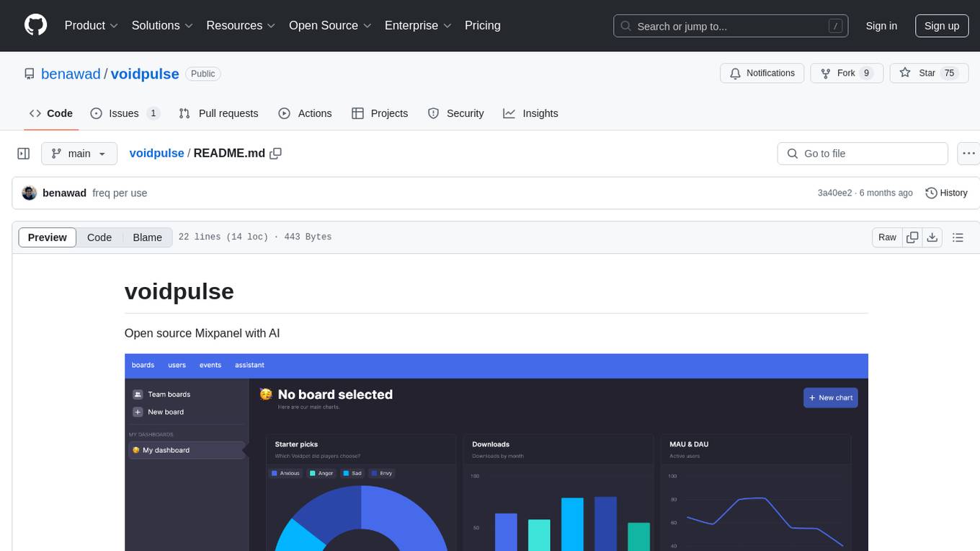Click the Fork count 9
This screenshot has width=980, height=551.
866,73
